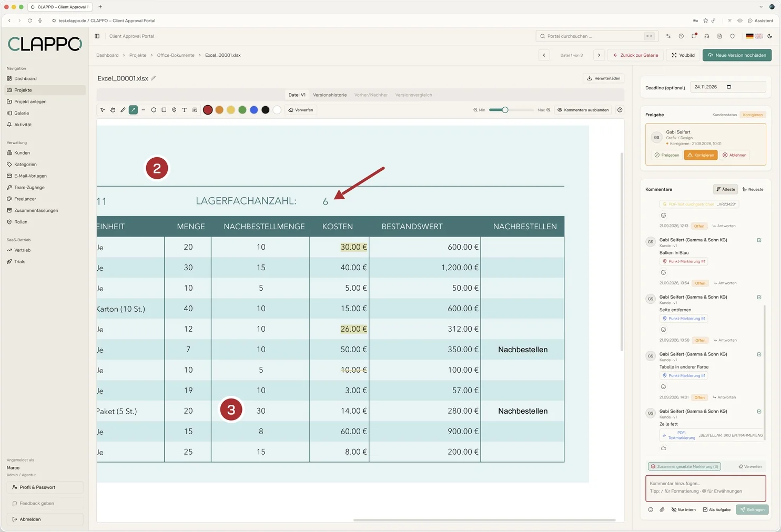Open the help icon in annotation toolbar
This screenshot has height=532, width=781.
point(620,110)
